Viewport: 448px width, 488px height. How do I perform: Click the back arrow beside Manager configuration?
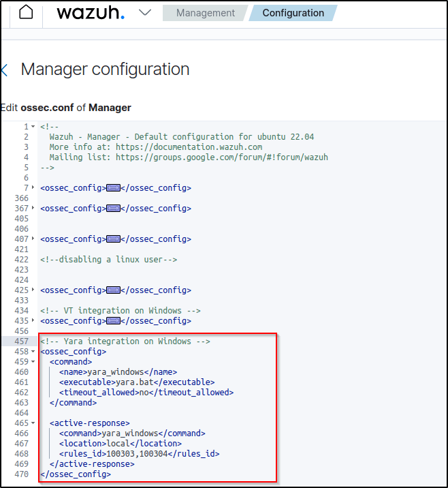coord(4,70)
